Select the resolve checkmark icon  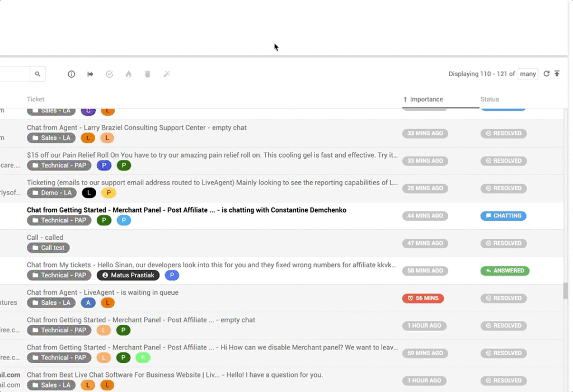(109, 74)
